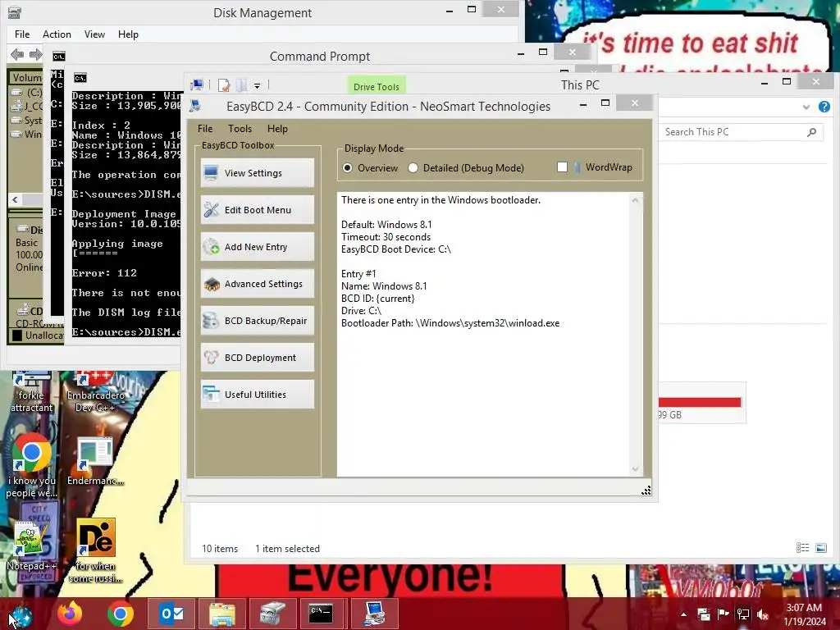Open Edit Boot Menu section
The height and width of the screenshot is (630, 840).
click(257, 210)
